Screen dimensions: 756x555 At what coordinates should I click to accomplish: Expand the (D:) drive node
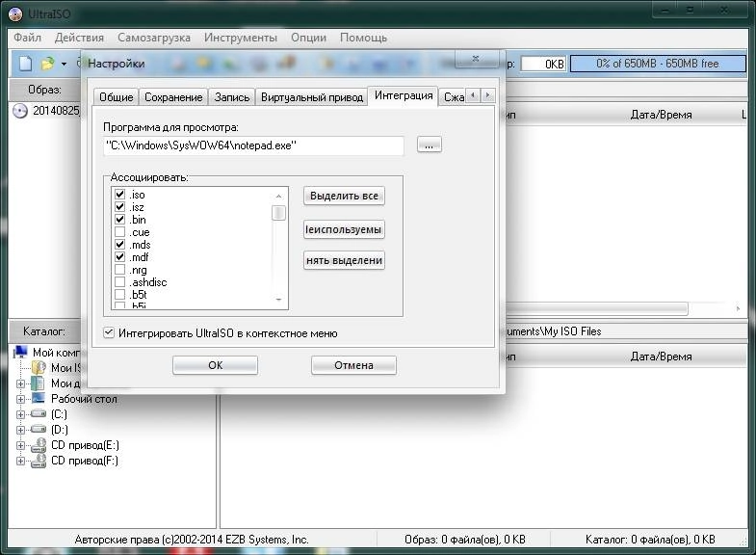click(20, 430)
